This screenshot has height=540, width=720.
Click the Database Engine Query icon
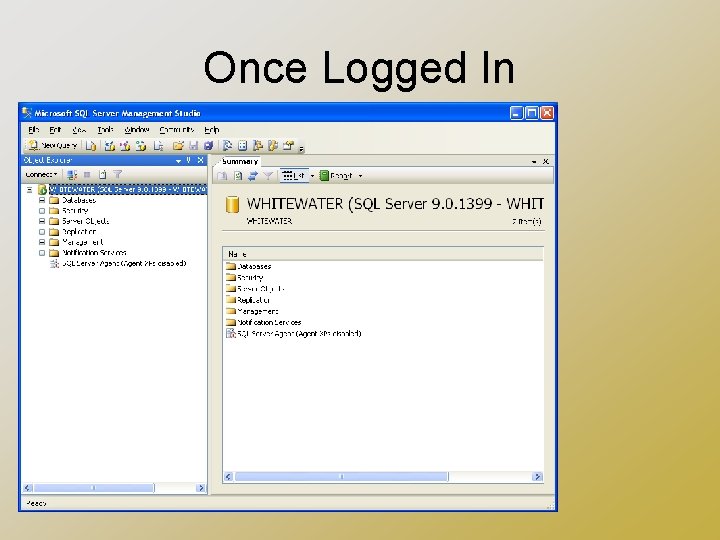(91, 146)
